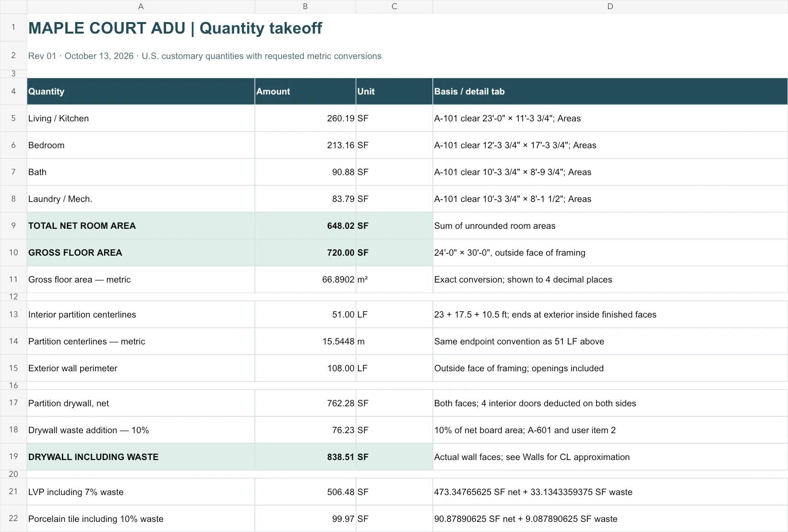Select the 99.97 amount cell

(x=305, y=519)
